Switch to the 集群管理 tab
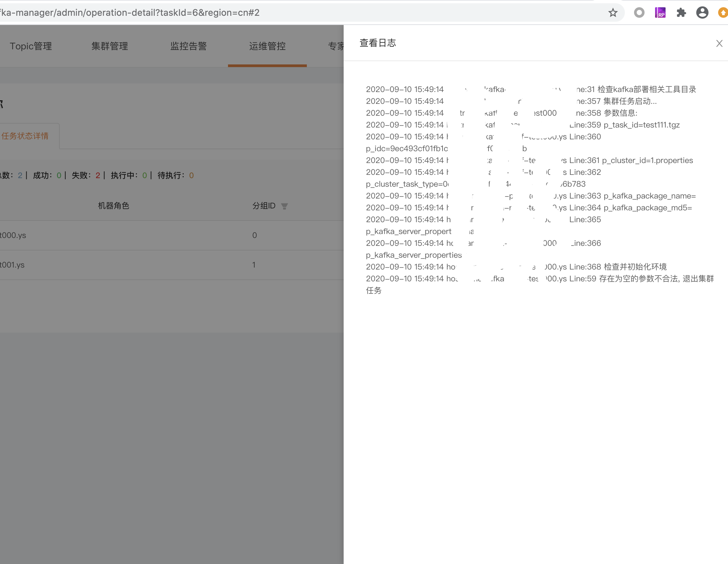The image size is (728, 564). pyautogui.click(x=110, y=46)
